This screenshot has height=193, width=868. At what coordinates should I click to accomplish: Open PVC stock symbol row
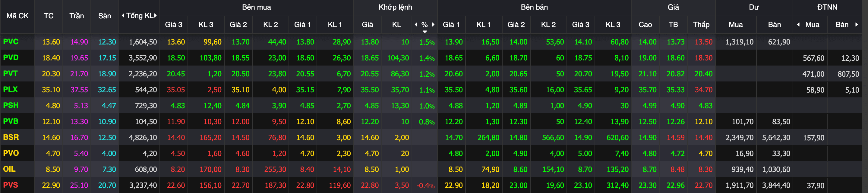[x=11, y=42]
